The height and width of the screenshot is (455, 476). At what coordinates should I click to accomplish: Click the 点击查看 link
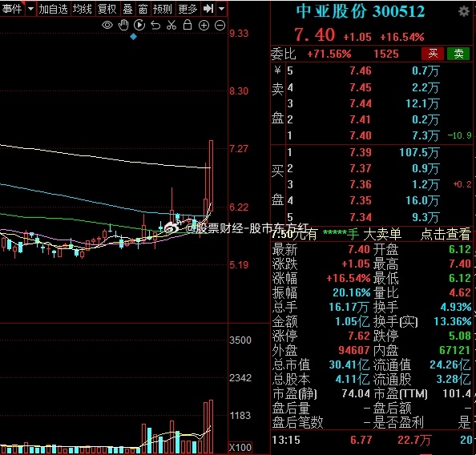(446, 234)
